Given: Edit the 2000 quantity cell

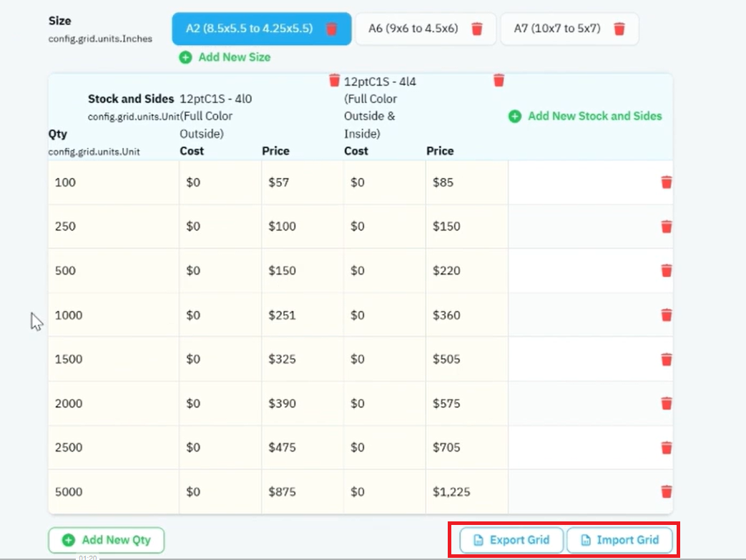Looking at the screenshot, I should tap(114, 403).
